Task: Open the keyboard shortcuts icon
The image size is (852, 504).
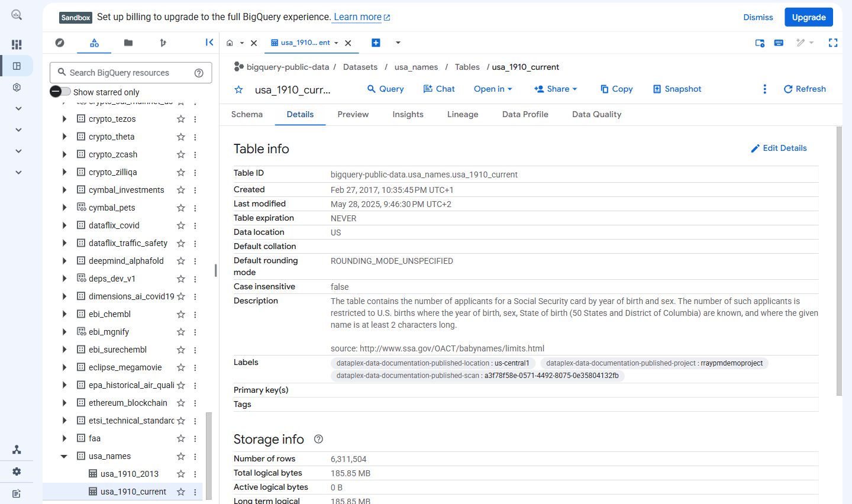Action: click(779, 43)
